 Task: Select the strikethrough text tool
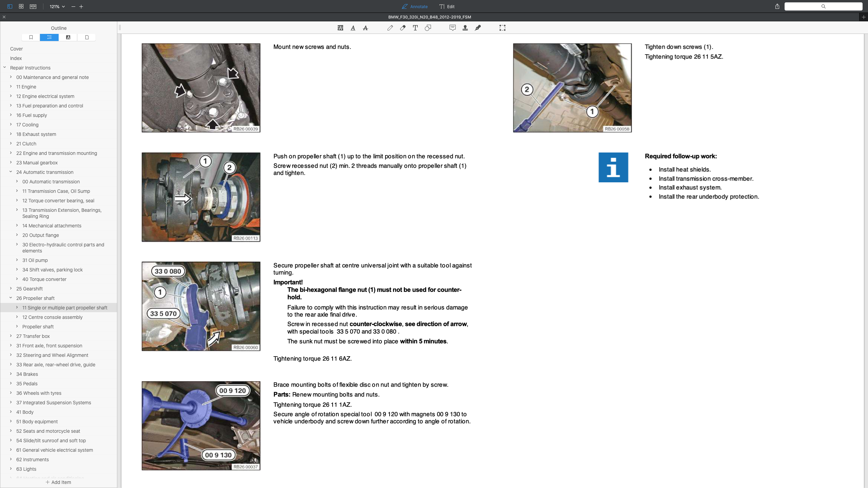pyautogui.click(x=366, y=28)
